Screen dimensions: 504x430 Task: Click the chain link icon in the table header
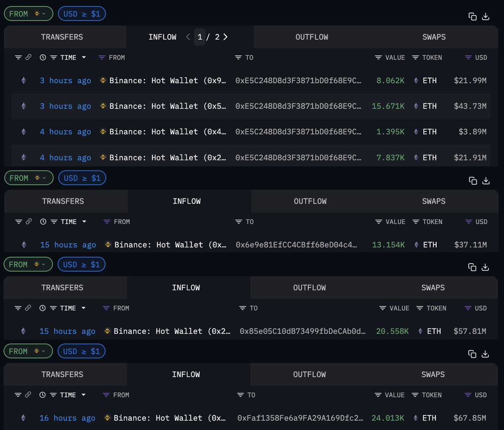click(28, 57)
